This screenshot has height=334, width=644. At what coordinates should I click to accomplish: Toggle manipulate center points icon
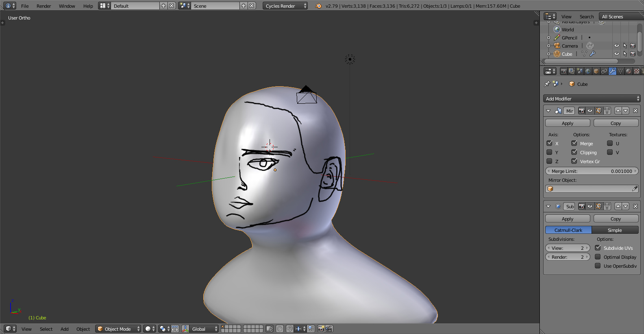175,329
